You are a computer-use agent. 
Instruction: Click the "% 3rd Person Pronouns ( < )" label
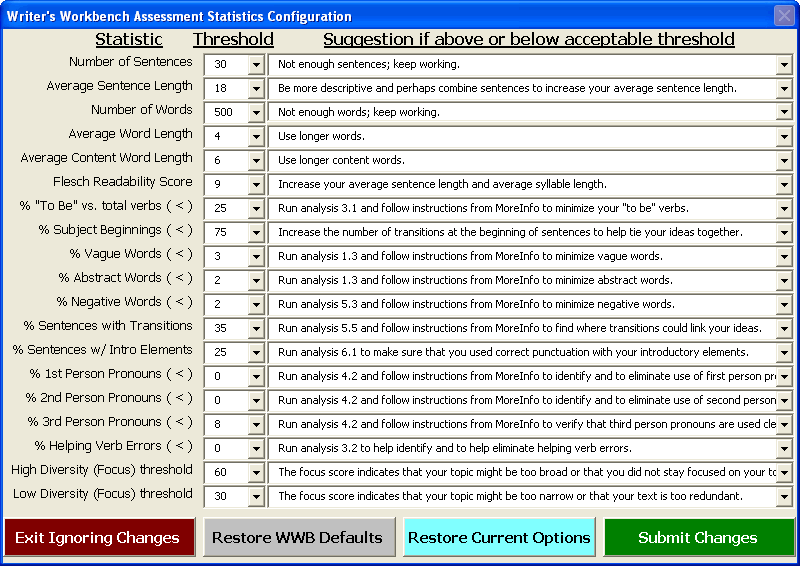click(110, 422)
